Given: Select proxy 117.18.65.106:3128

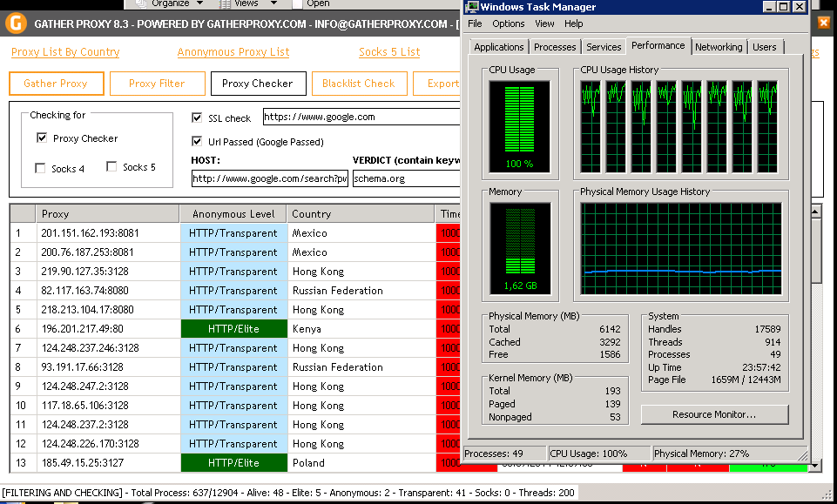Looking at the screenshot, I should [x=84, y=406].
